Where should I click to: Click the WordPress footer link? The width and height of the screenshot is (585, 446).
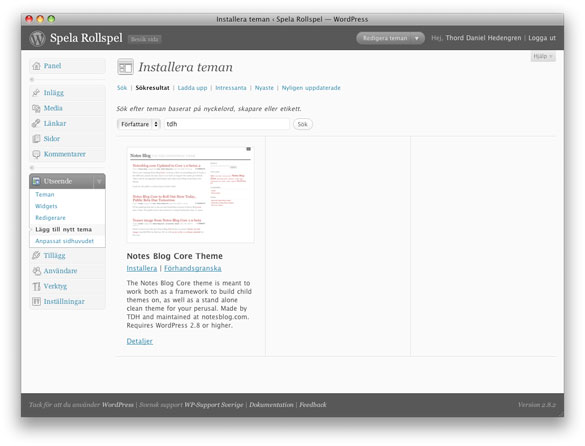coord(118,405)
